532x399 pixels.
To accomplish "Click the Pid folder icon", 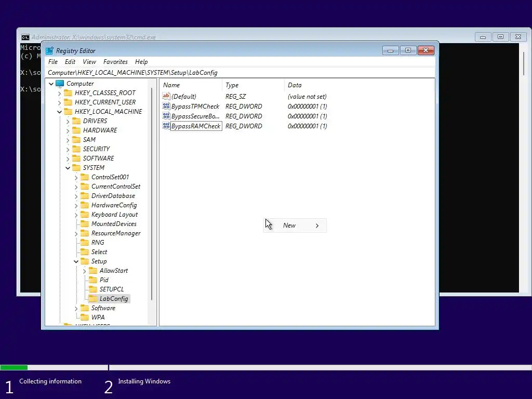I will click(93, 280).
